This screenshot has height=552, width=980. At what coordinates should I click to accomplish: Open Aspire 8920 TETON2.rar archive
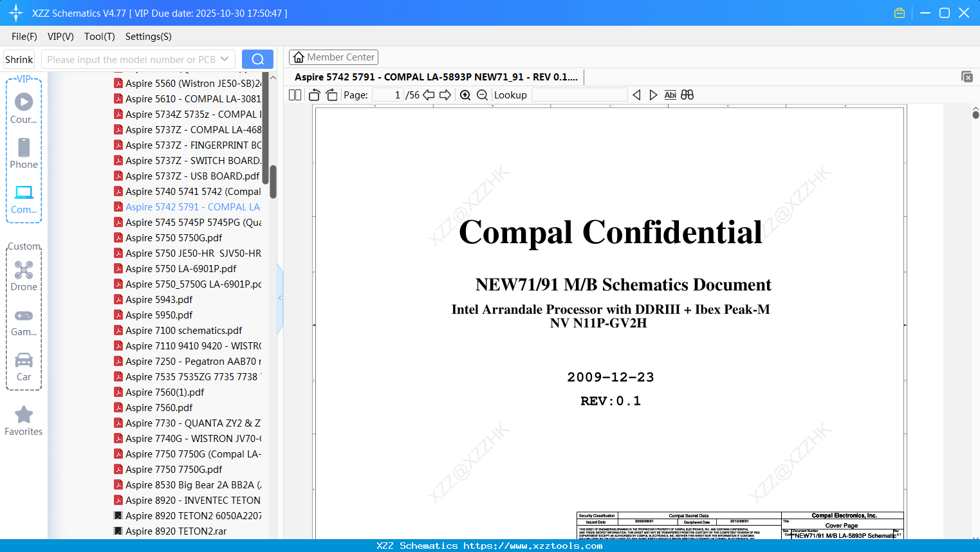pos(171,531)
